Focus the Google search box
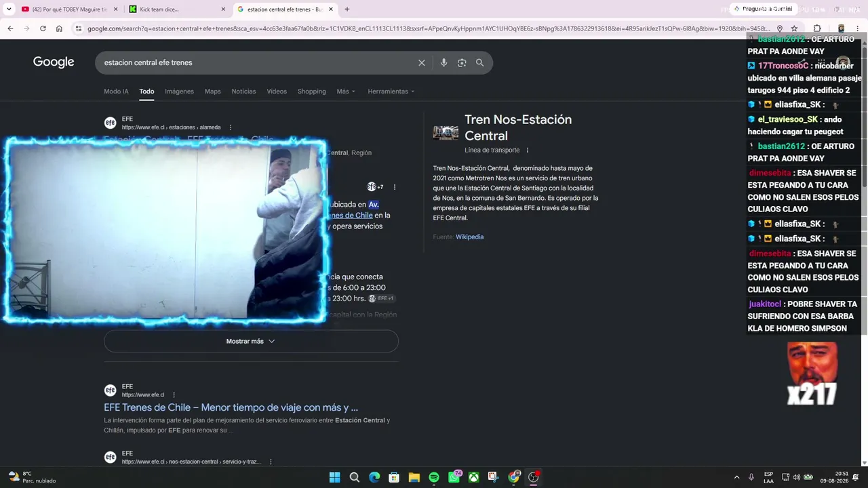The image size is (868, 488). [x=258, y=62]
